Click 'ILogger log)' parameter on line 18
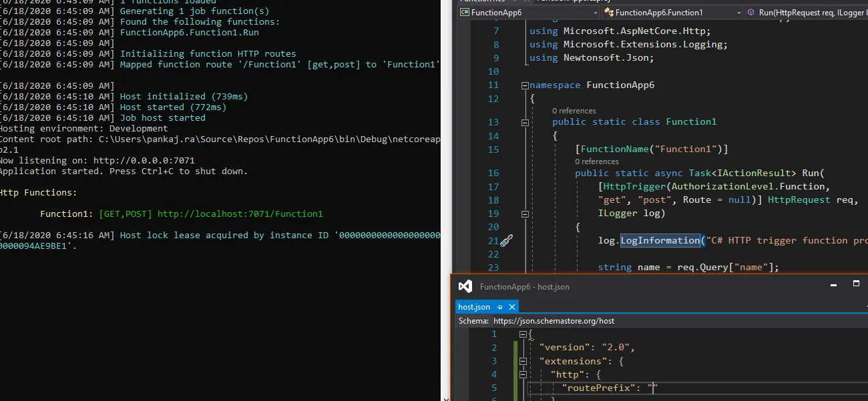 [x=632, y=214]
